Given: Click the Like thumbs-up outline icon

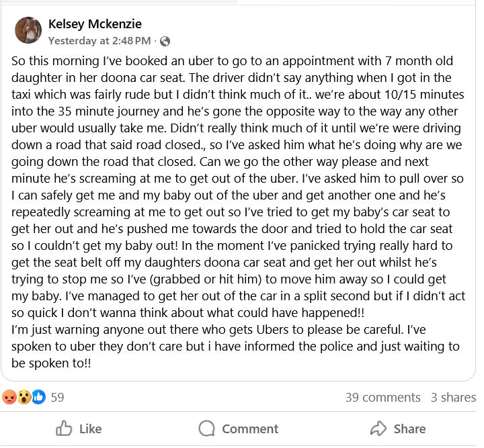Looking at the screenshot, I should [64, 429].
